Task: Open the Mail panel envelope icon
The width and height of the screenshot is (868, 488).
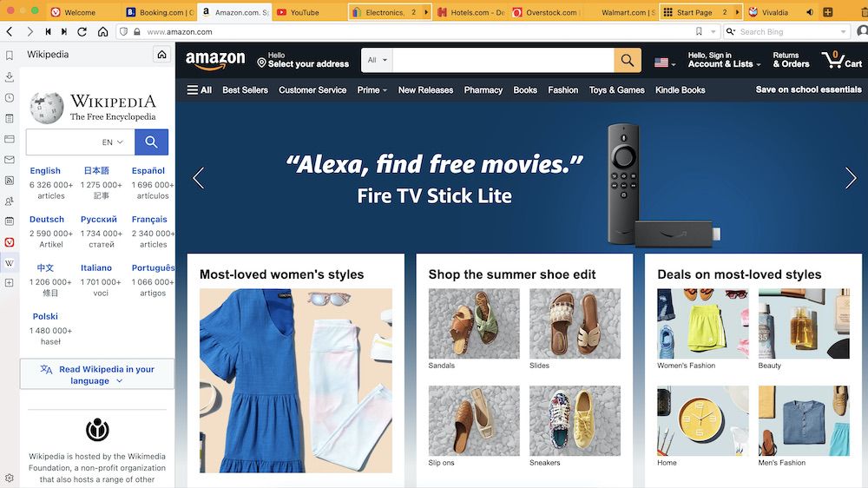Action: (10, 160)
